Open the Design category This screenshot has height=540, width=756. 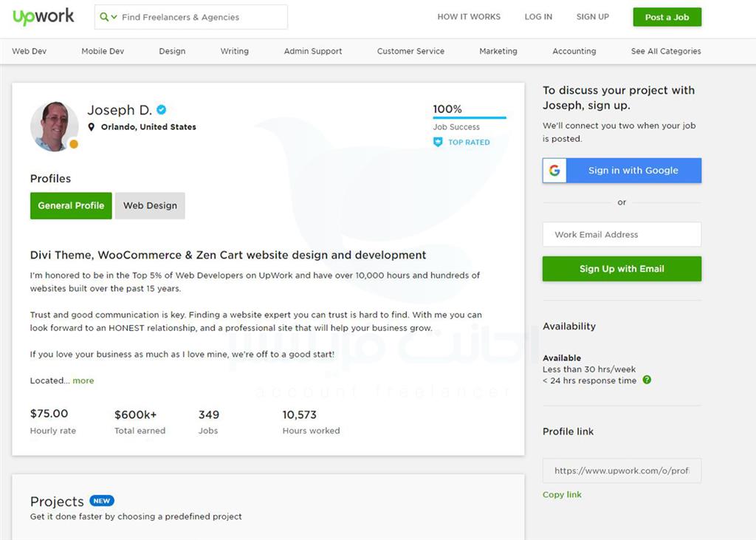click(172, 51)
